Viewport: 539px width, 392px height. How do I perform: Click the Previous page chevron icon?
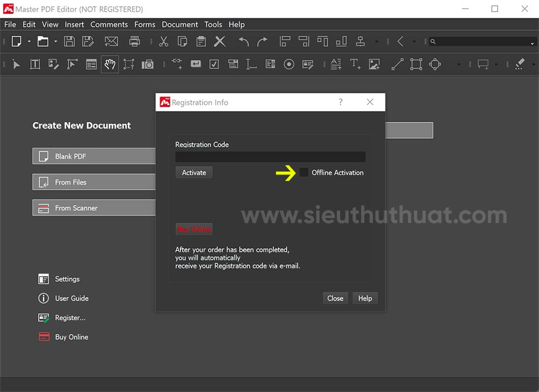pyautogui.click(x=400, y=41)
